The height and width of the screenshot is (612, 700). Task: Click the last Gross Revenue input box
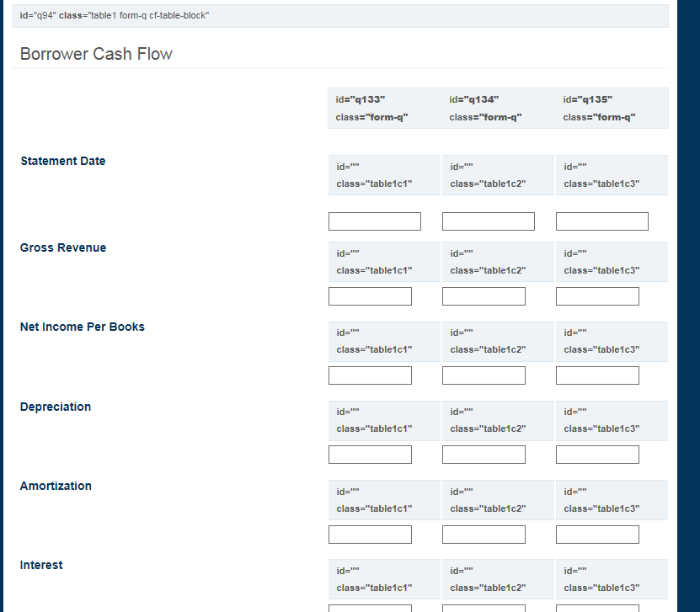597,296
